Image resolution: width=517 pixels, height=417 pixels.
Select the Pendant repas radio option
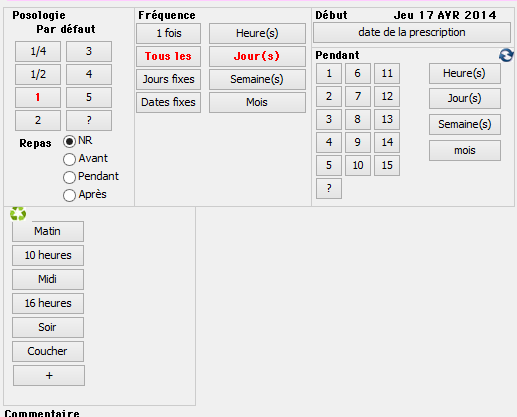click(x=69, y=177)
